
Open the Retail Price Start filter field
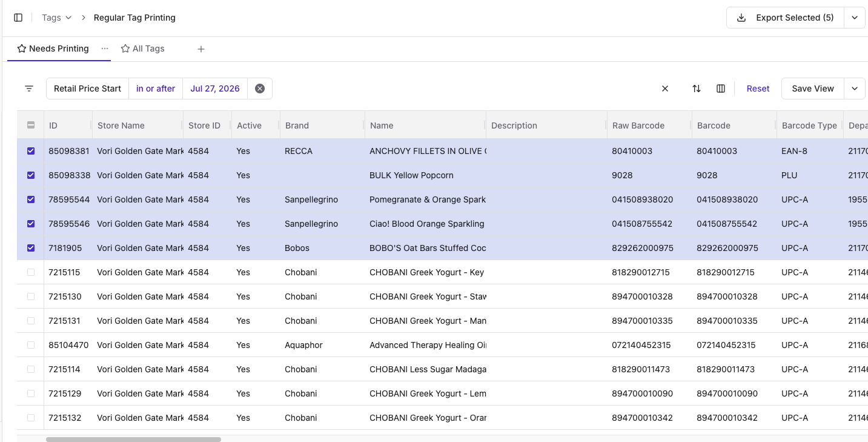(88, 89)
